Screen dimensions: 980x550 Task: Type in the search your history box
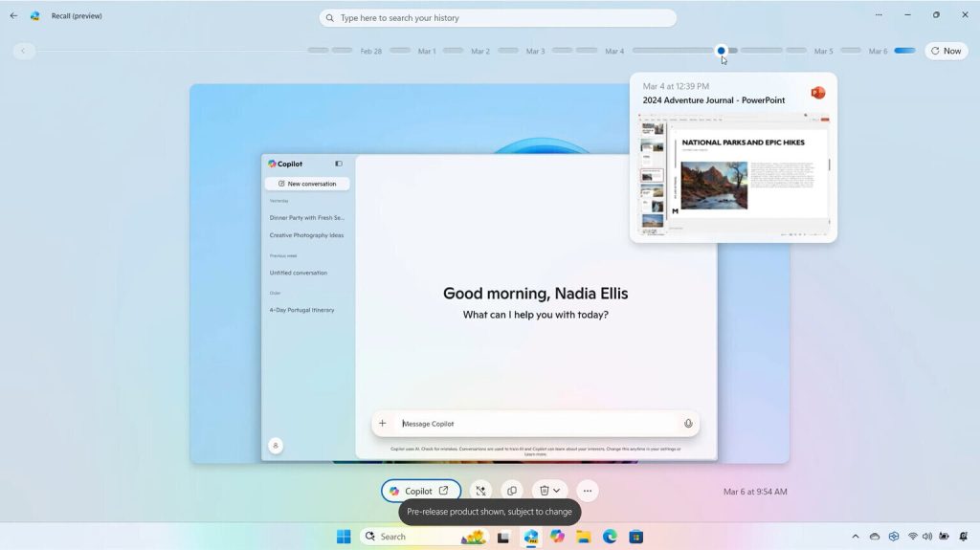(x=498, y=18)
